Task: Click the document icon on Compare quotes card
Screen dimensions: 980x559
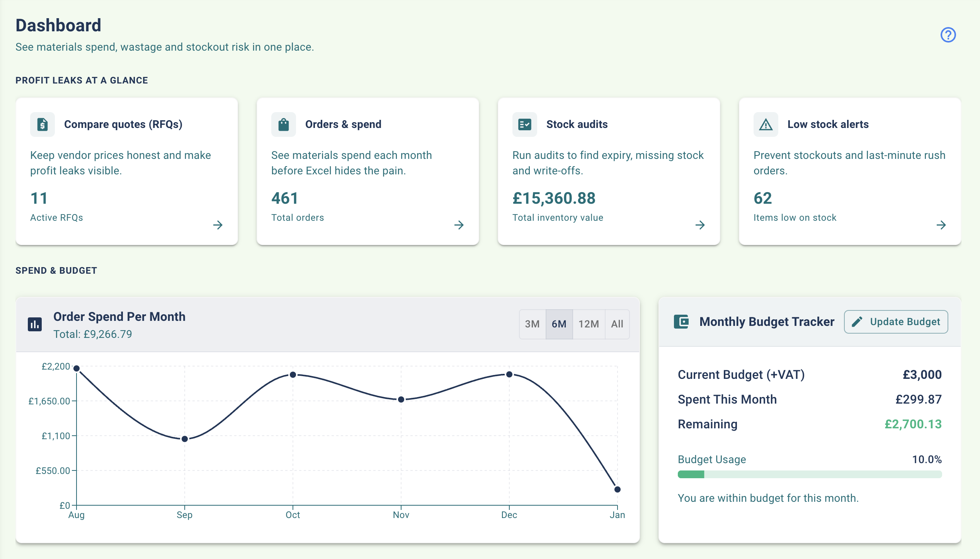Action: pos(43,124)
